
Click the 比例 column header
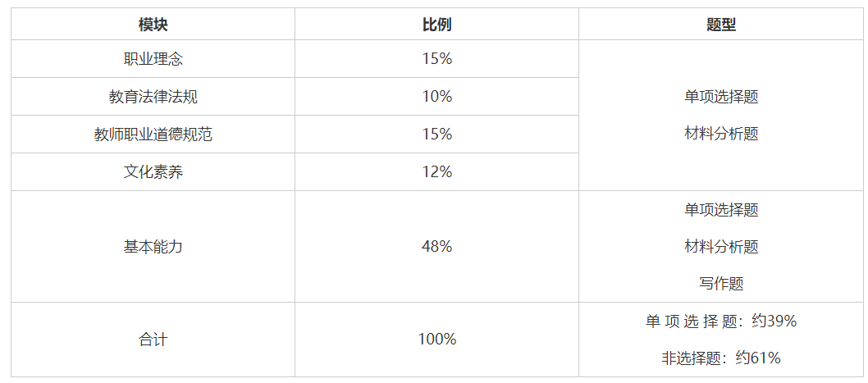point(436,25)
